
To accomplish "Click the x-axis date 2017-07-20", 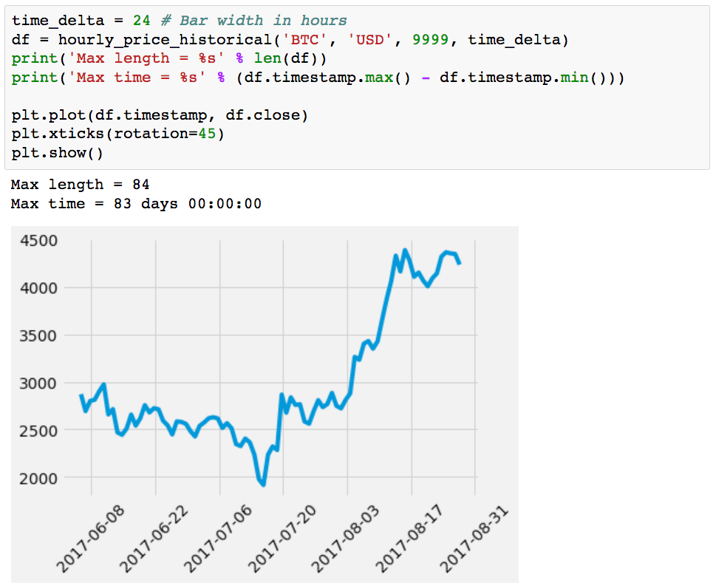I will point(282,539).
